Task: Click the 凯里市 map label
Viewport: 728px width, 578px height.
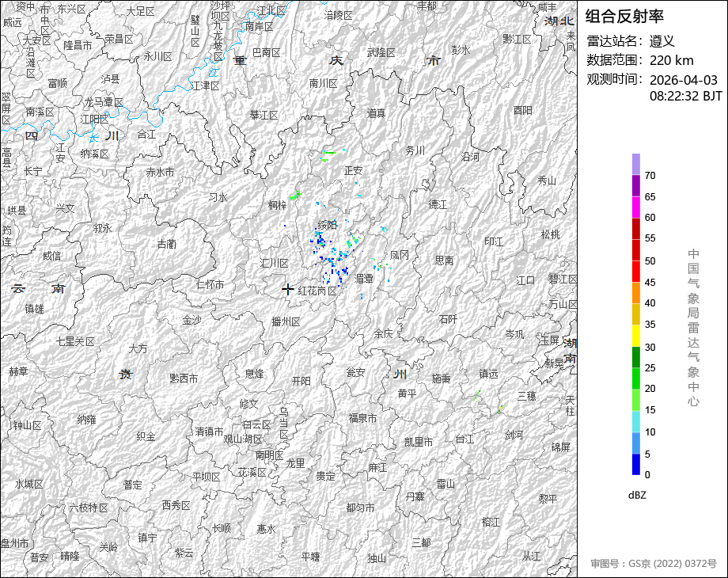Action: click(x=419, y=443)
